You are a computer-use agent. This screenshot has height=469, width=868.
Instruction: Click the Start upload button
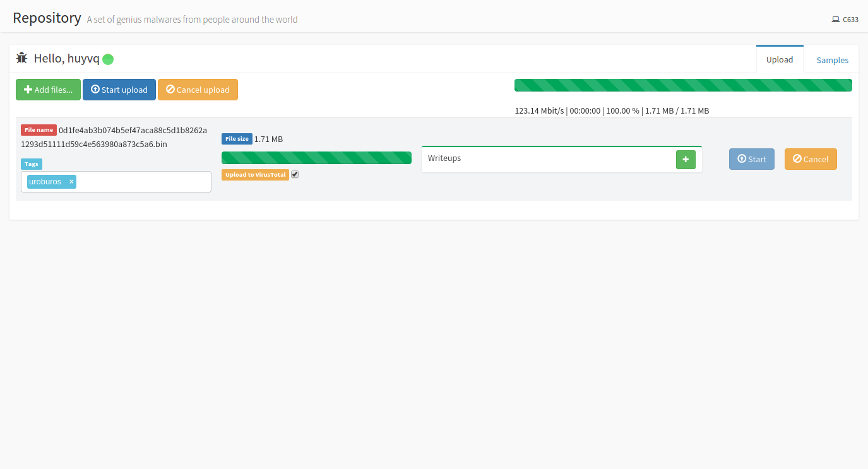119,90
